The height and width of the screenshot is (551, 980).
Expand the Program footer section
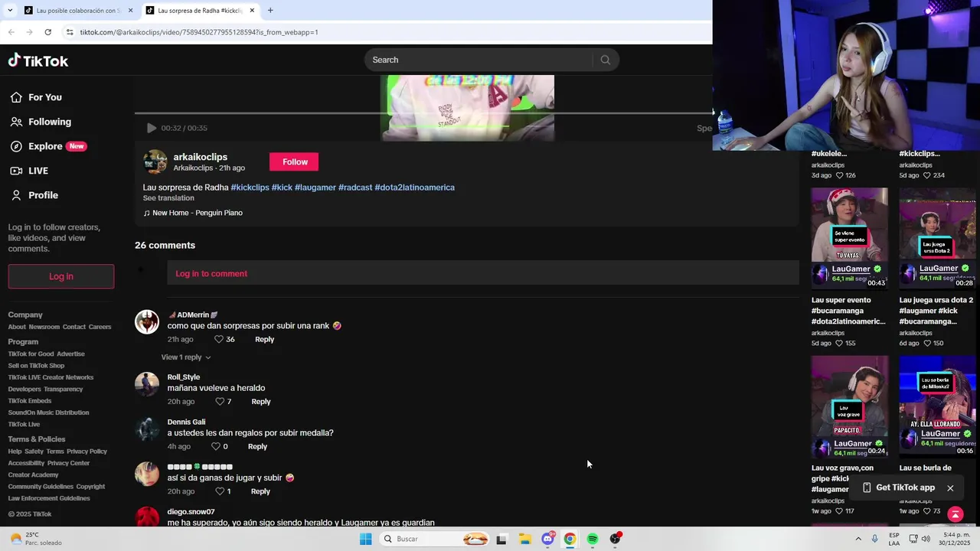(x=23, y=342)
